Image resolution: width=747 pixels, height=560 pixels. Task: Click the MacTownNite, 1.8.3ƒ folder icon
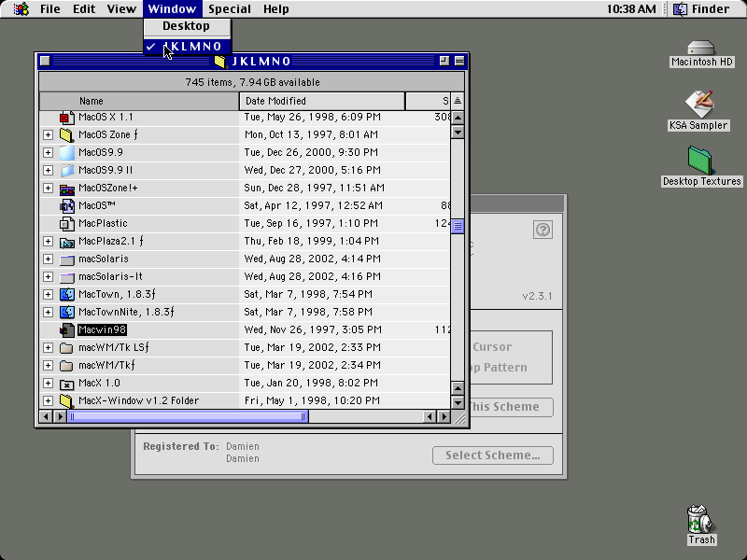pos(66,312)
